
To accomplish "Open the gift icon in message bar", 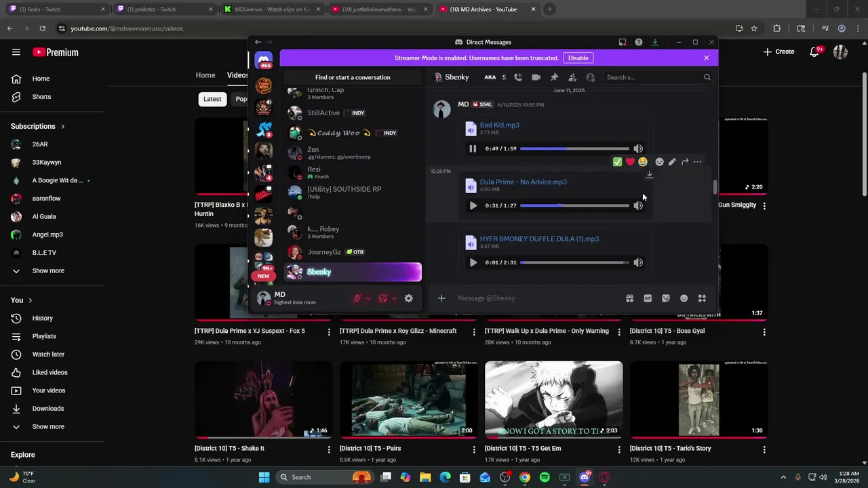I will 629,298.
